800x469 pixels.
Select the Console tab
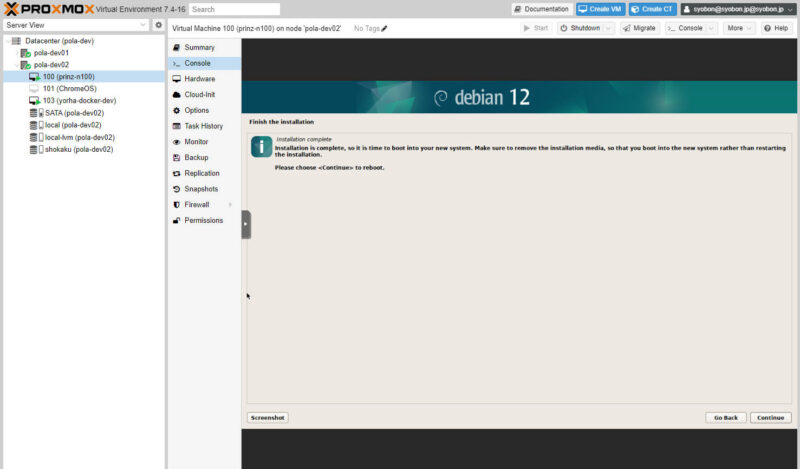point(204,63)
